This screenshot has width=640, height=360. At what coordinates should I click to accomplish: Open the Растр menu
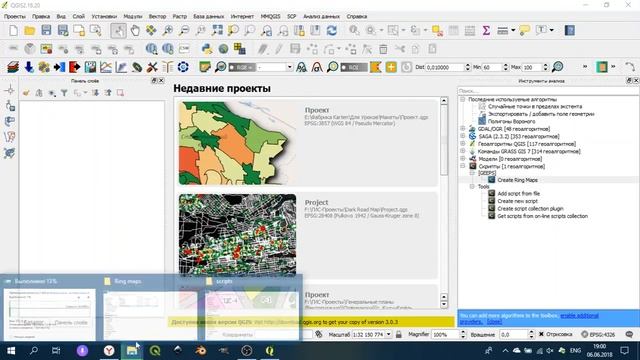[180, 16]
